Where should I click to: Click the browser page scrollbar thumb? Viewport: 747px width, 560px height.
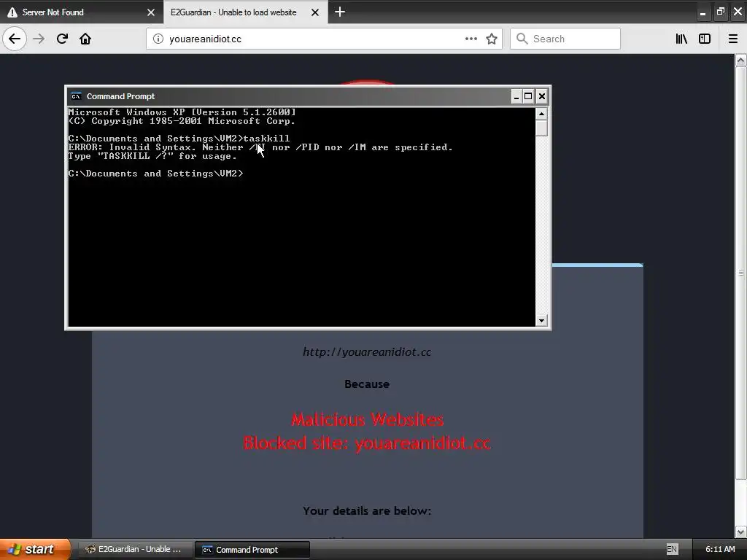tap(740, 273)
